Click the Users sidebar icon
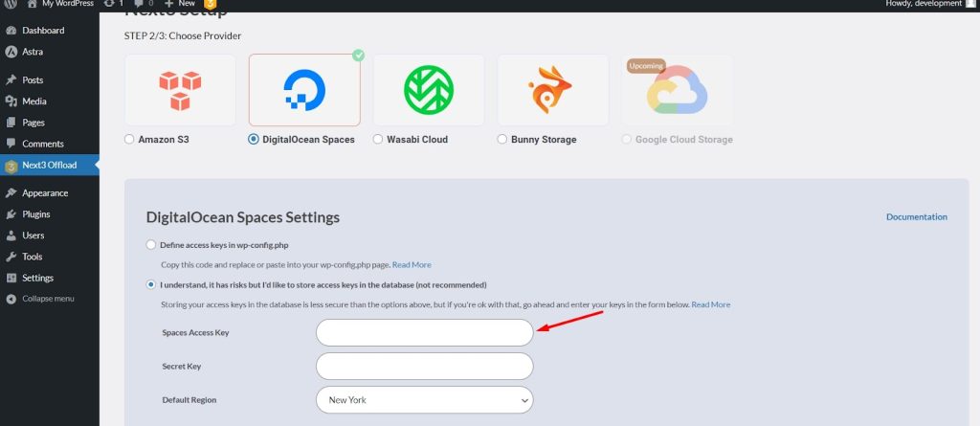Image resolution: width=980 pixels, height=426 pixels. 11,235
